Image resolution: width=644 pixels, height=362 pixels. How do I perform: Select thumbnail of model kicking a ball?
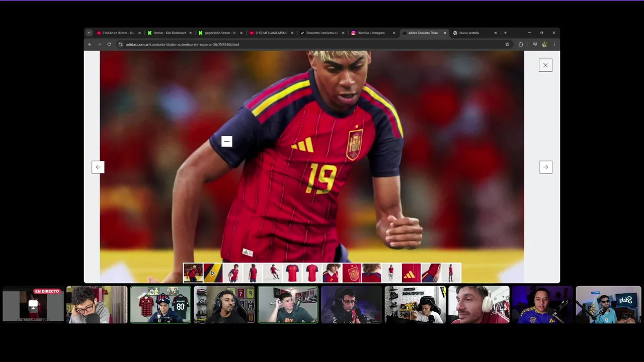[x=273, y=273]
